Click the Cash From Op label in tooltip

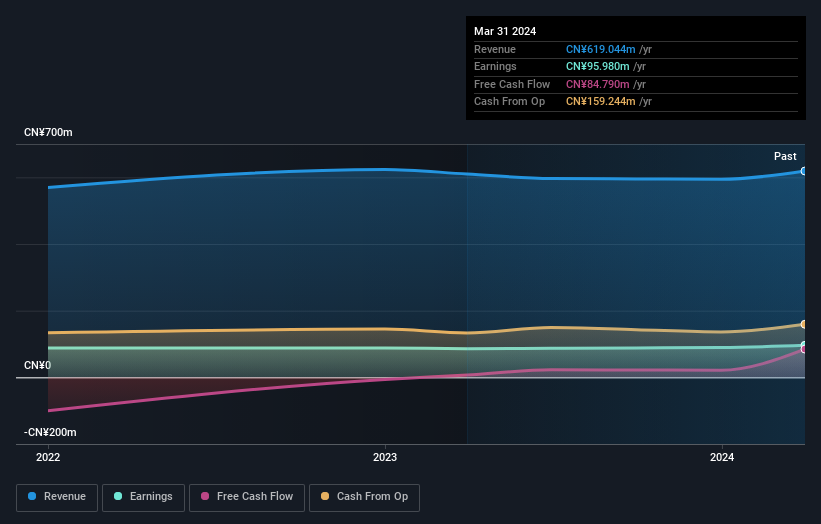point(509,102)
